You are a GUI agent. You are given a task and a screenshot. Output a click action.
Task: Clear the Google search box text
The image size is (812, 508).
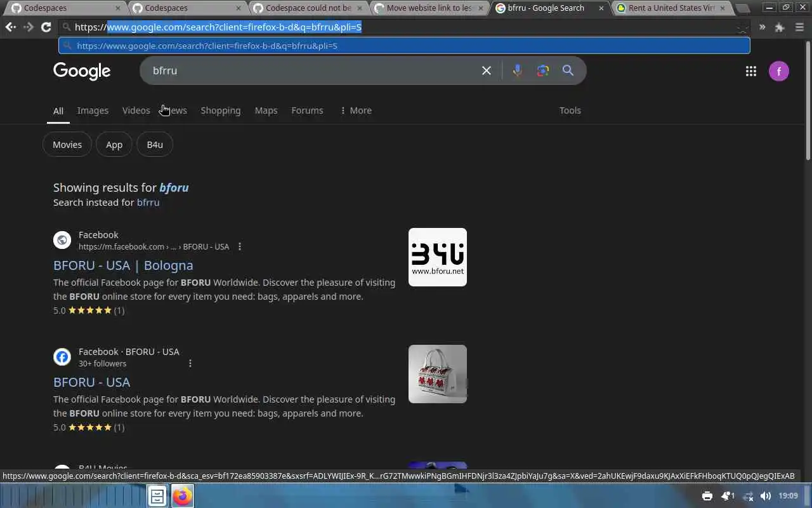487,70
